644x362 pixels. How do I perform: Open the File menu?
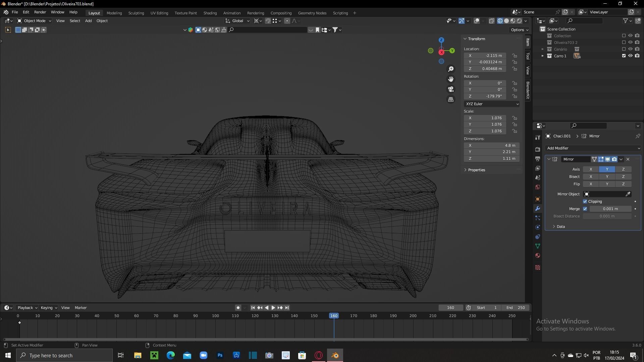(15, 12)
